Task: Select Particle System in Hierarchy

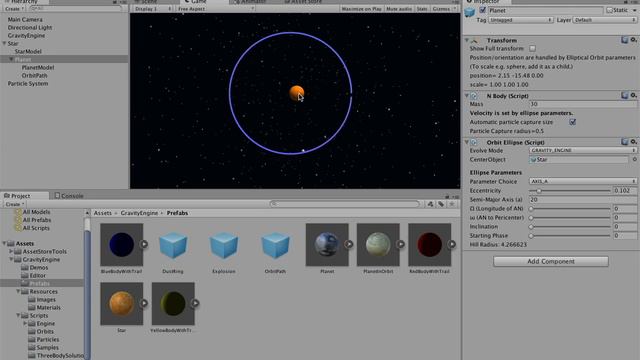Action: click(x=28, y=83)
